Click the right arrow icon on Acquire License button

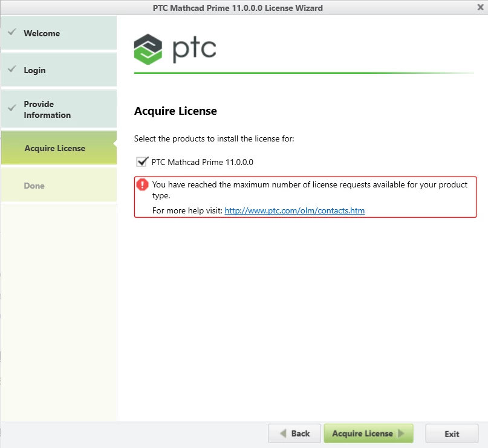pos(401,433)
